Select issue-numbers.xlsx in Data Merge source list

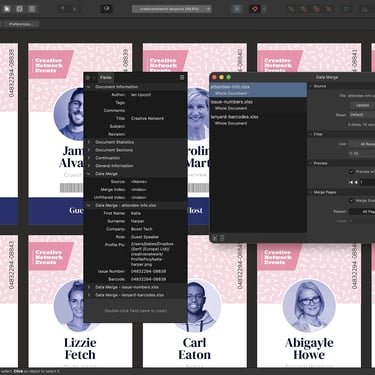point(232,102)
